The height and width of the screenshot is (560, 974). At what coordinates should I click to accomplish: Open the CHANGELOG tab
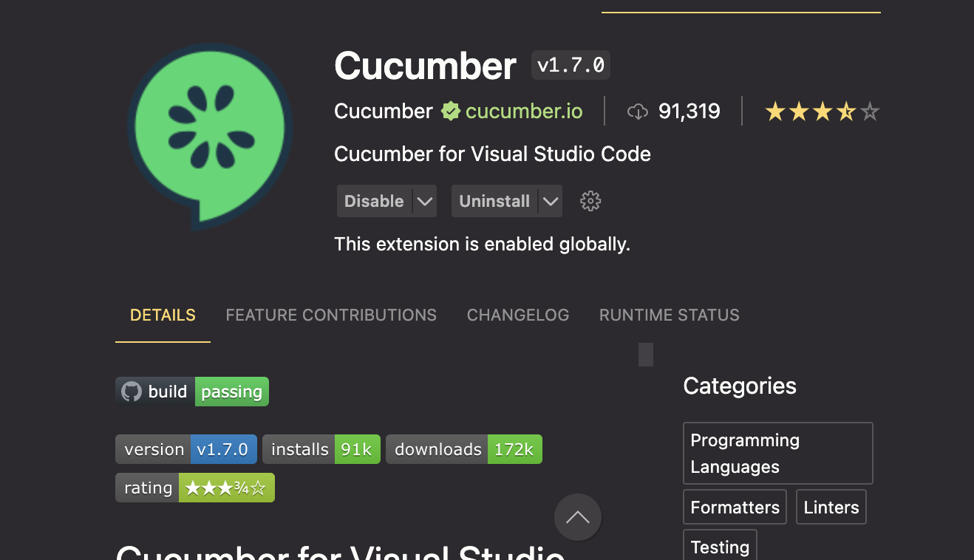(517, 315)
